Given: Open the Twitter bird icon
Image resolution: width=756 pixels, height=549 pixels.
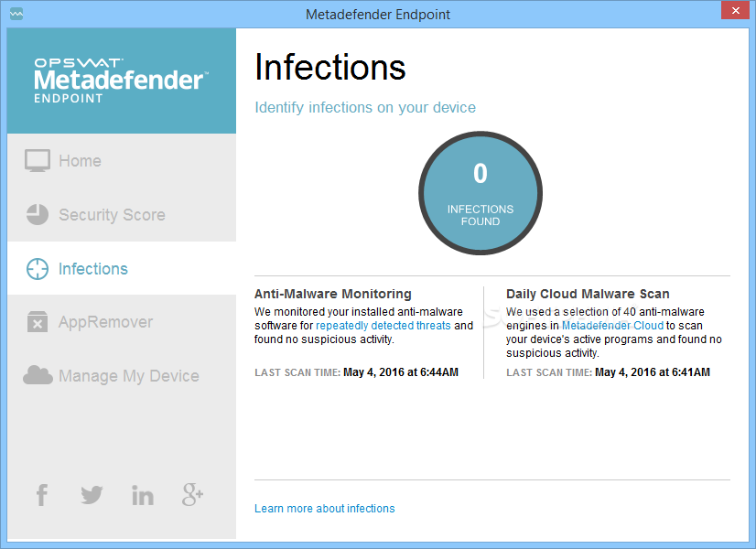Looking at the screenshot, I should tap(92, 495).
